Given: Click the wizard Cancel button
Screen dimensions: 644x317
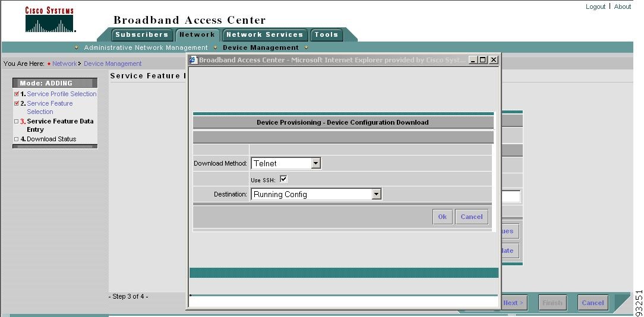Looking at the screenshot, I should pyautogui.click(x=593, y=303).
